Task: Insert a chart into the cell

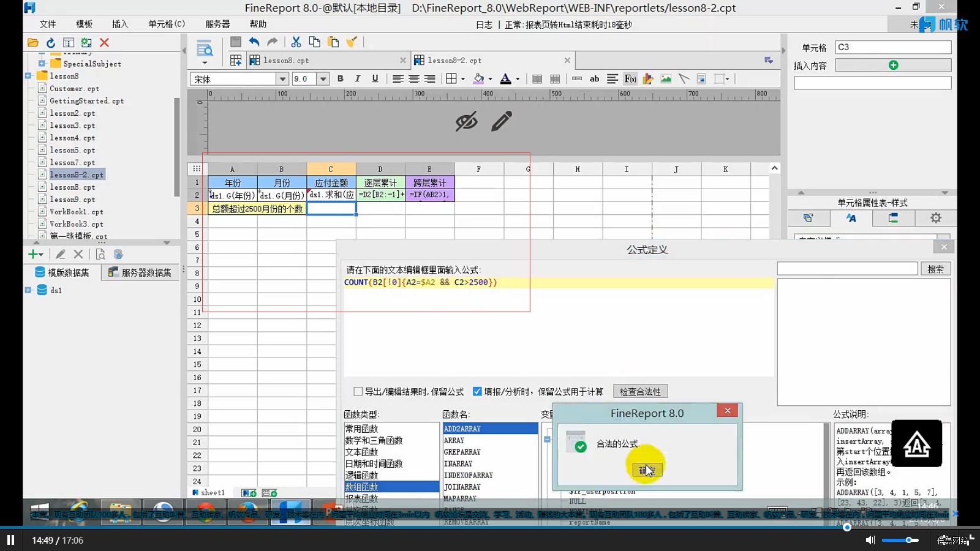Action: click(648, 78)
